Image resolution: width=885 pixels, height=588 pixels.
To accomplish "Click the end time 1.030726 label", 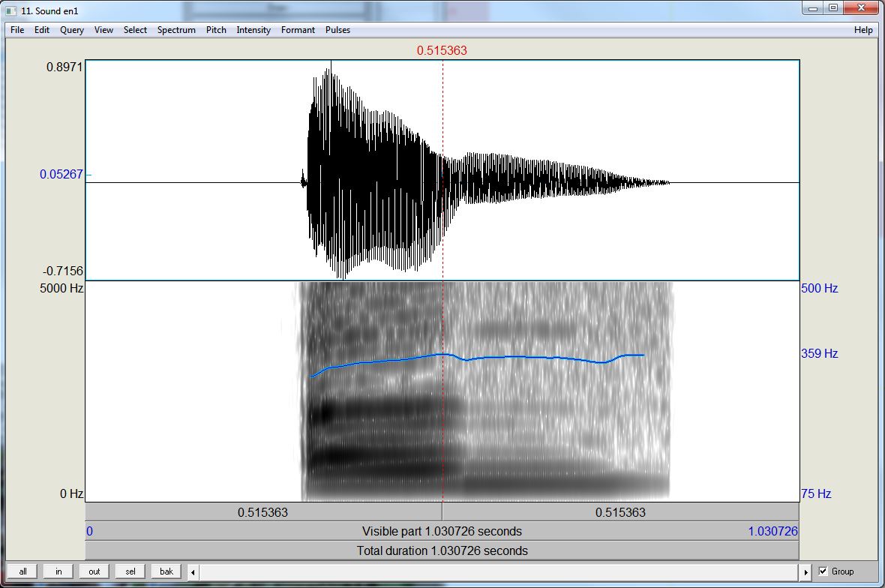I will pyautogui.click(x=773, y=532).
